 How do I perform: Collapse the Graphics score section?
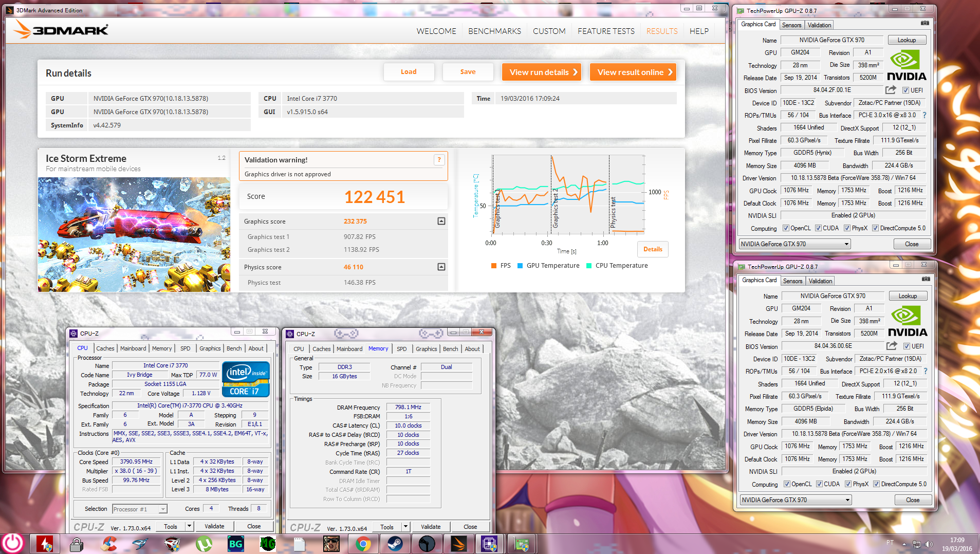coord(441,221)
